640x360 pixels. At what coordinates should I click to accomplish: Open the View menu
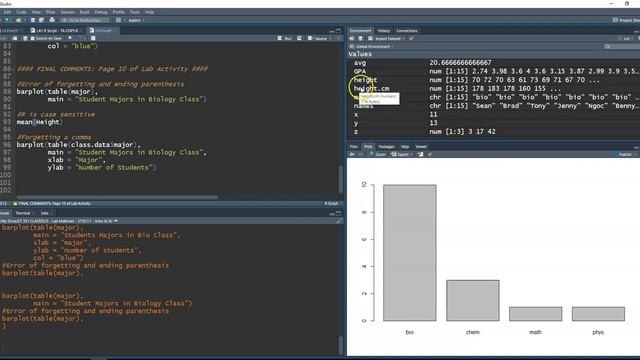click(36, 12)
